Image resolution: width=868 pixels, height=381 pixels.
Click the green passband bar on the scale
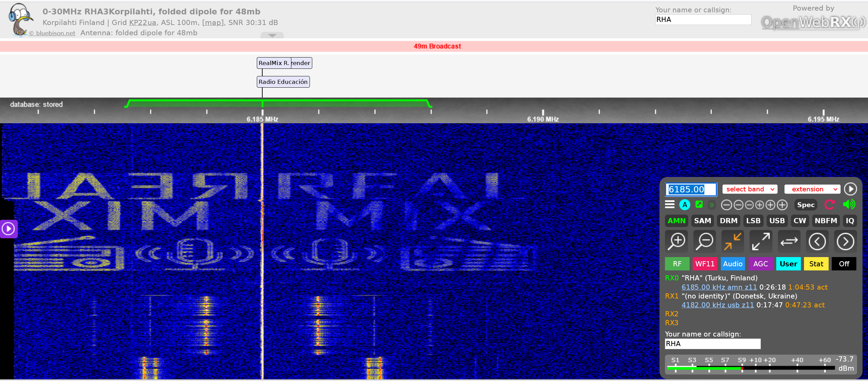click(278, 103)
